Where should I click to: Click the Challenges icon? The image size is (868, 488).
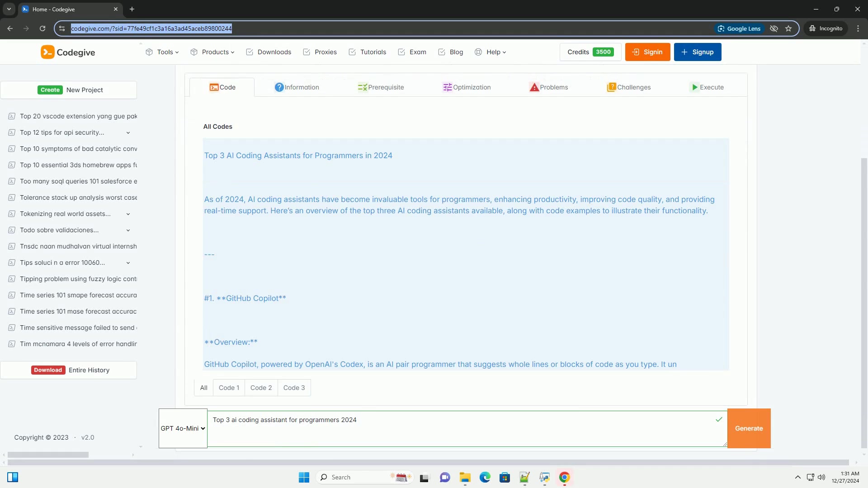tap(611, 87)
